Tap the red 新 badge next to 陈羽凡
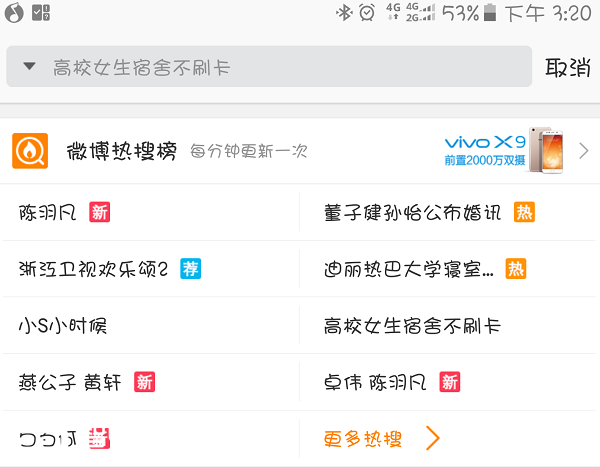Screen dimensions: 600x467 pos(99,212)
